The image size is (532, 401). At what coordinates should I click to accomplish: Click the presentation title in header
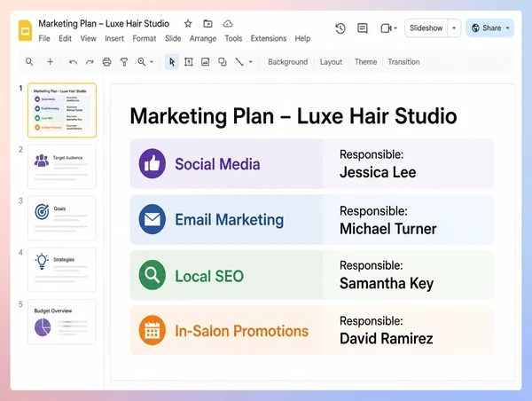click(104, 23)
